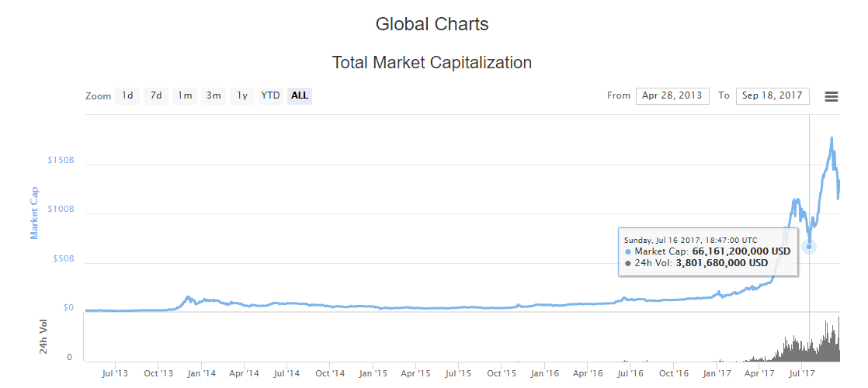868x388 pixels.
Task: Click the 24h Vol axis label
Action: [44, 337]
